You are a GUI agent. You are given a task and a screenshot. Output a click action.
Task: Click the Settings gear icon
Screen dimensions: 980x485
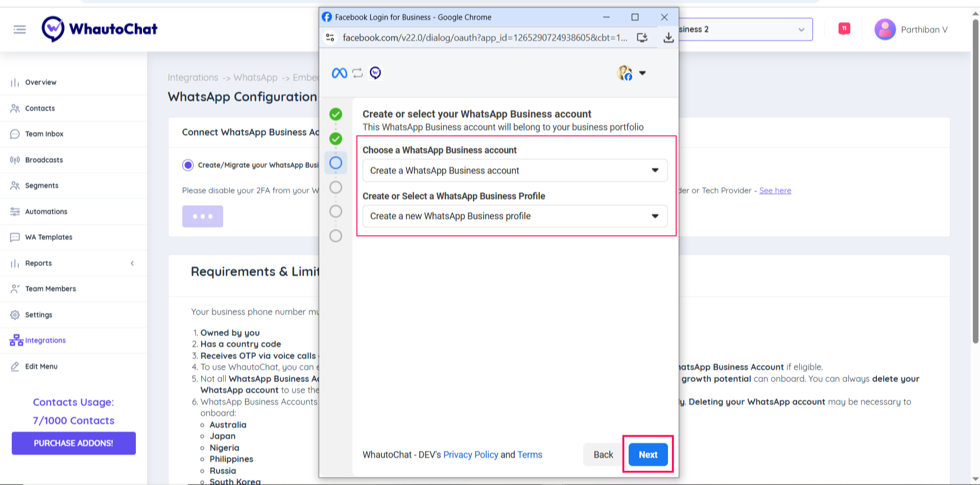(x=15, y=315)
